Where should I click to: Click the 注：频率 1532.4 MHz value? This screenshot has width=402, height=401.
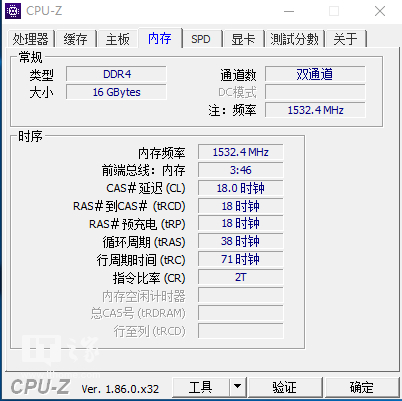[x=315, y=110]
